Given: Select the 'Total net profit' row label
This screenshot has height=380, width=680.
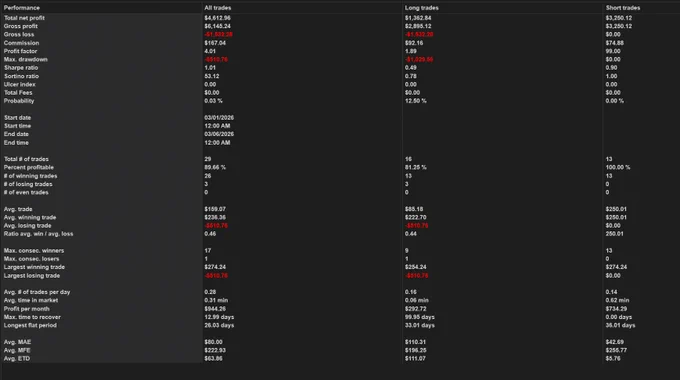Looking at the screenshot, I should point(24,18).
